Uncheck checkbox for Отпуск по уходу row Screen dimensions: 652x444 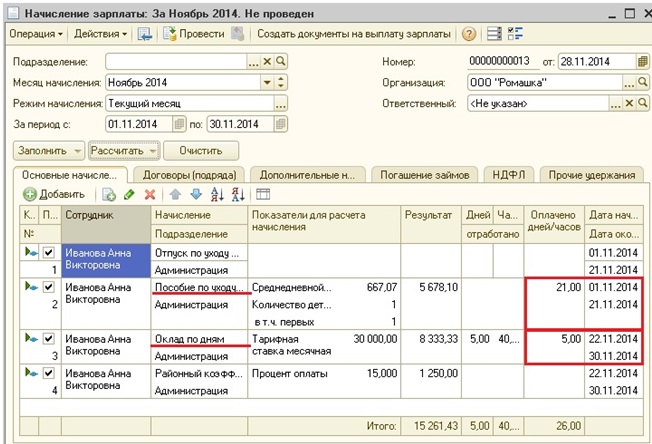(49, 252)
